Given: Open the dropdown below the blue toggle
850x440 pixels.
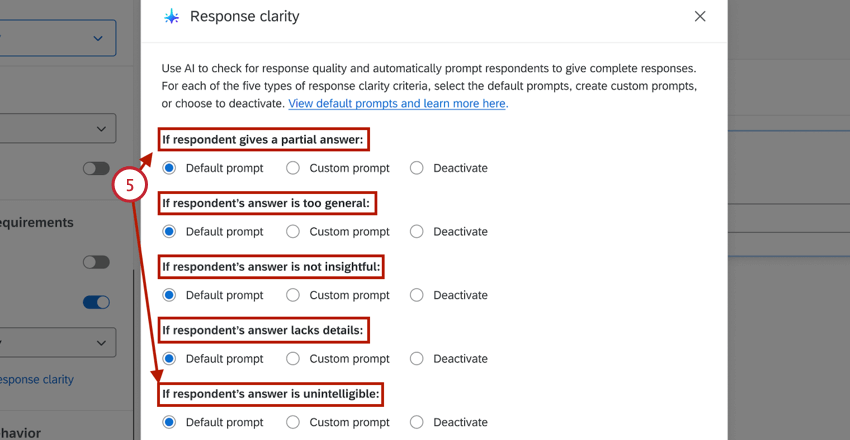Looking at the screenshot, I should 57,342.
